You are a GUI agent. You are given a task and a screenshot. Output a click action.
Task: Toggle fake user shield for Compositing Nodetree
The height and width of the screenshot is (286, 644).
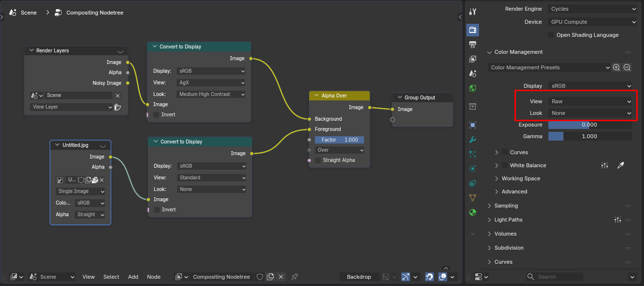(260, 277)
